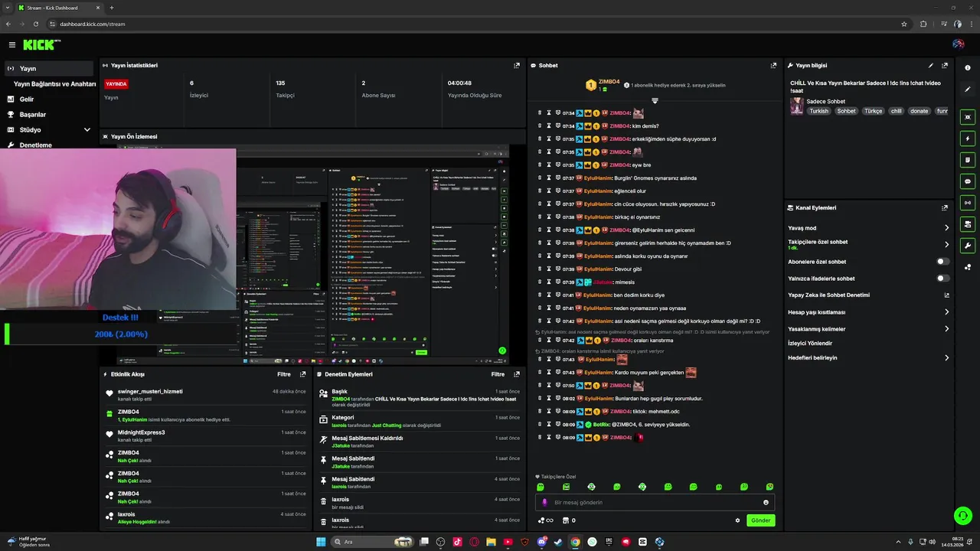Select the donate stream tag
The image size is (980, 551).
tap(919, 111)
